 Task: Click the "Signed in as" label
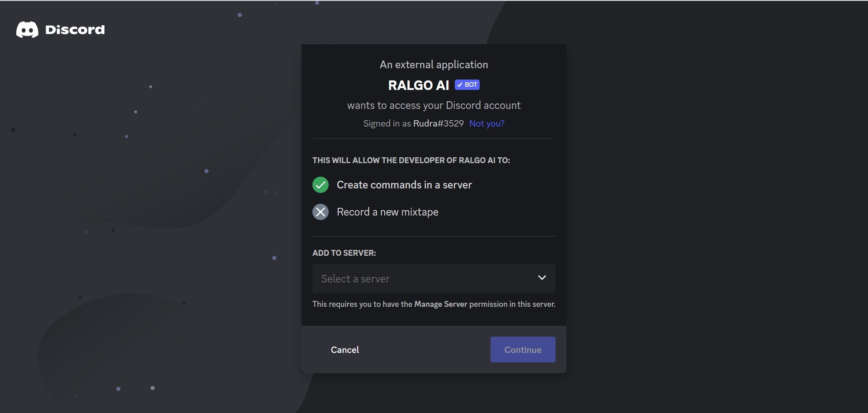pos(387,123)
